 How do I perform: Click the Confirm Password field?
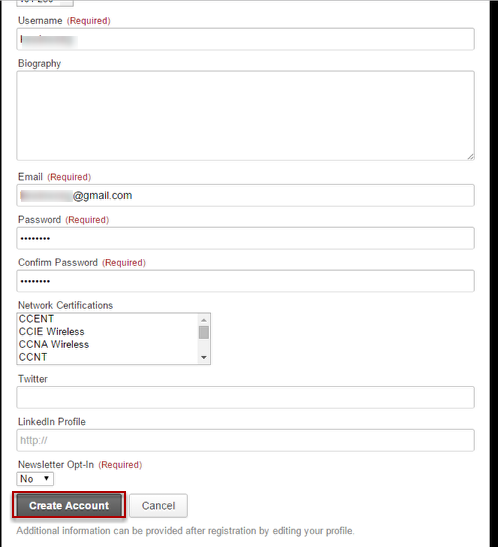[245, 281]
